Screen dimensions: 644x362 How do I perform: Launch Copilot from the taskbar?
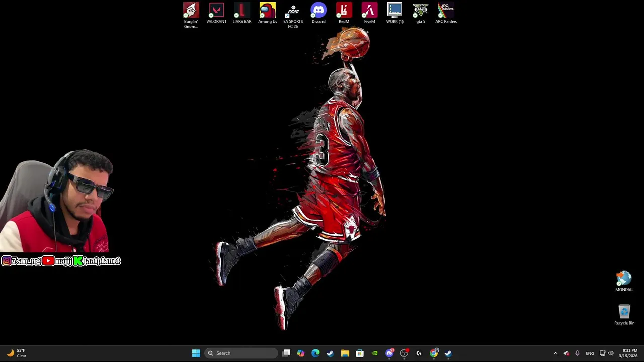[301, 353]
